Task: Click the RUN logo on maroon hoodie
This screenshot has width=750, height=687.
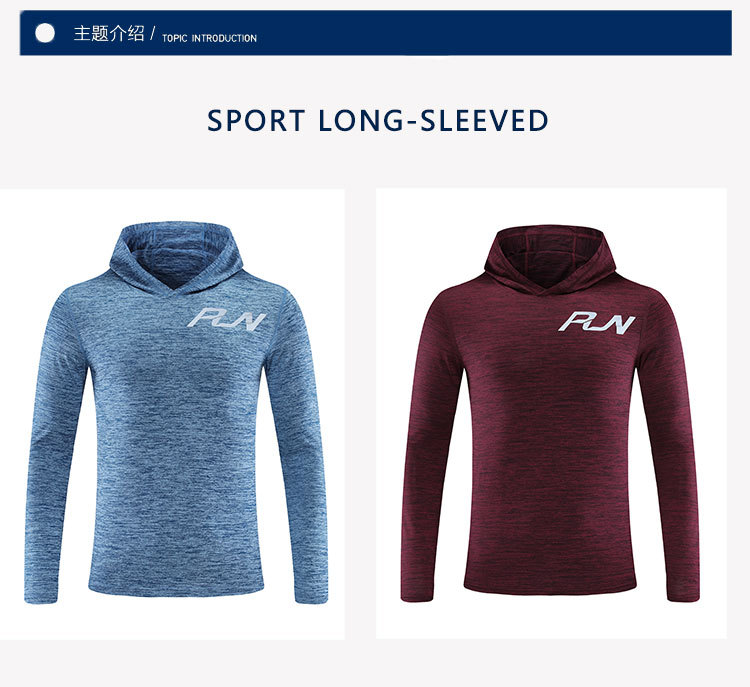Action: [x=597, y=322]
